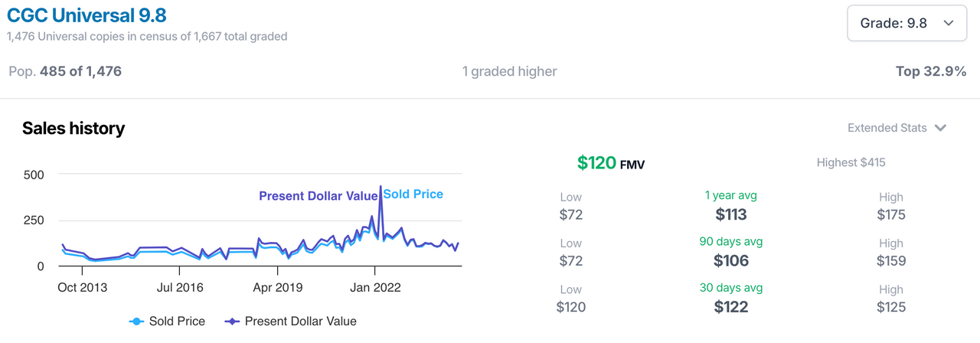Click the $120 FMV value
Screen dimensions: 980x343
611,162
